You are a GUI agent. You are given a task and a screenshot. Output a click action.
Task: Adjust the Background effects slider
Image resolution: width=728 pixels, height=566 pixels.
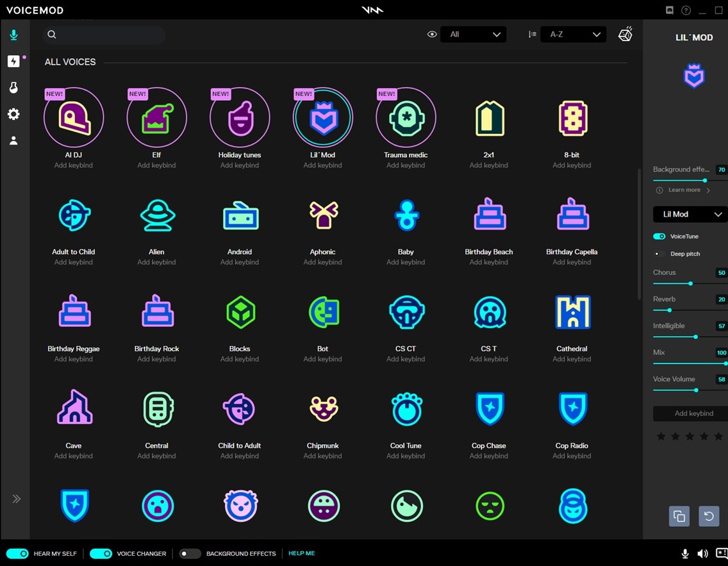point(690,180)
